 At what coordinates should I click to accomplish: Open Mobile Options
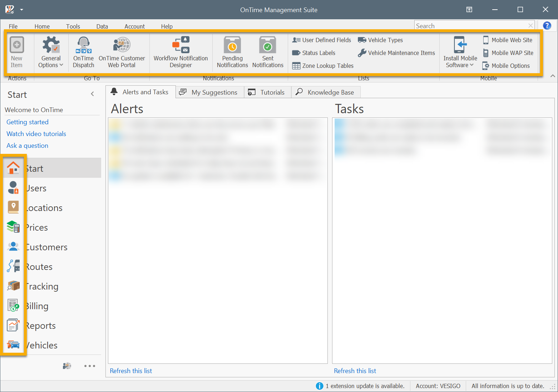(506, 66)
